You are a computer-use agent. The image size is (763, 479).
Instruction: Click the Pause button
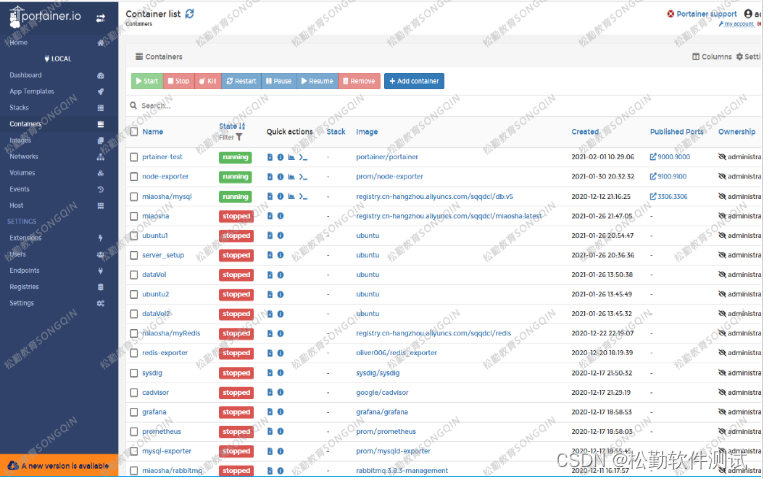[x=279, y=81]
